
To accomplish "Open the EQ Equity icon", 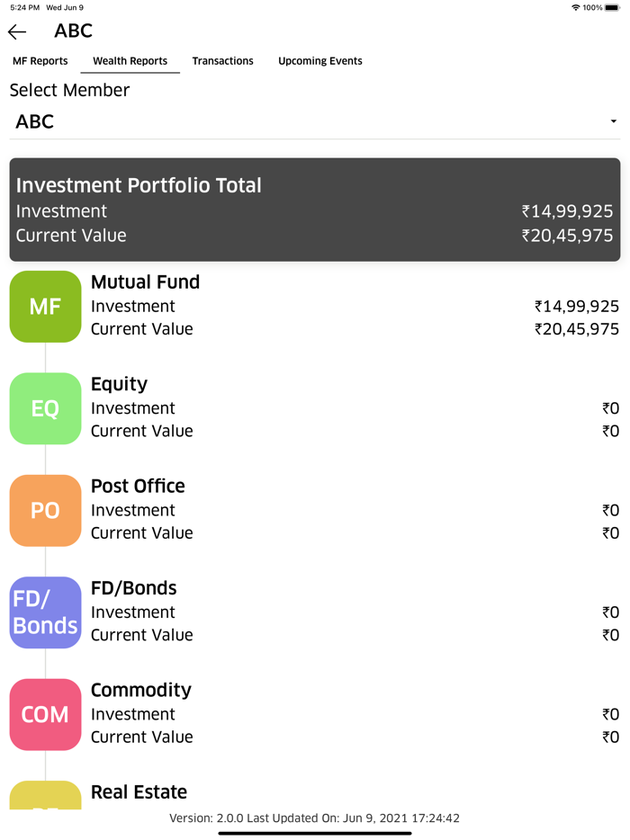I will click(46, 408).
